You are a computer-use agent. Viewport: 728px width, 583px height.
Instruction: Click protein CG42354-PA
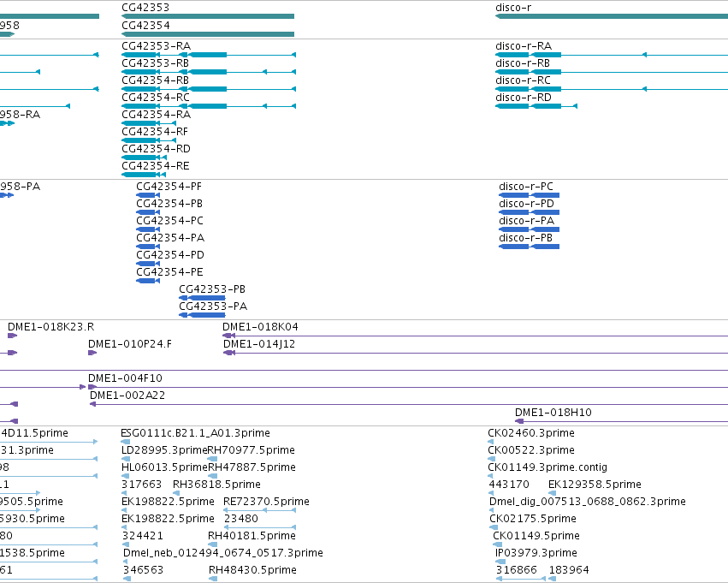click(170, 238)
